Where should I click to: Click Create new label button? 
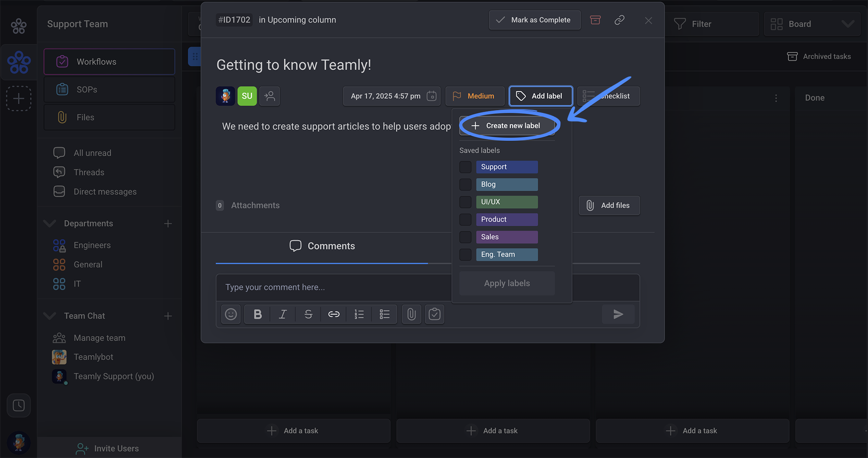coord(507,126)
